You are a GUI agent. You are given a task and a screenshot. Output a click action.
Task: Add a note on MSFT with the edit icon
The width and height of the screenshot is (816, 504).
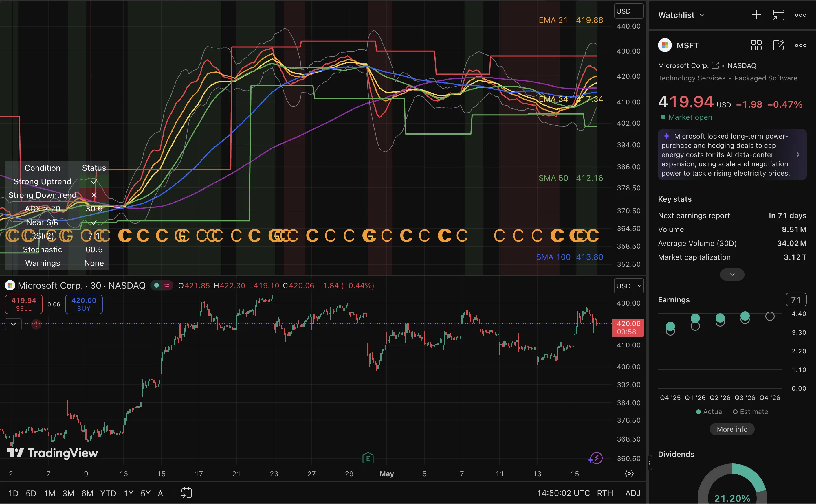pos(778,45)
